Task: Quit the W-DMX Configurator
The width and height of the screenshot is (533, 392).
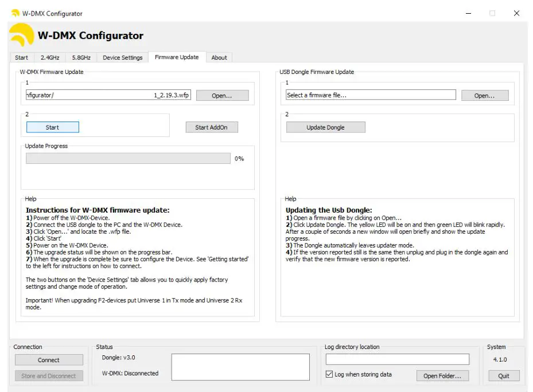Action: click(504, 376)
